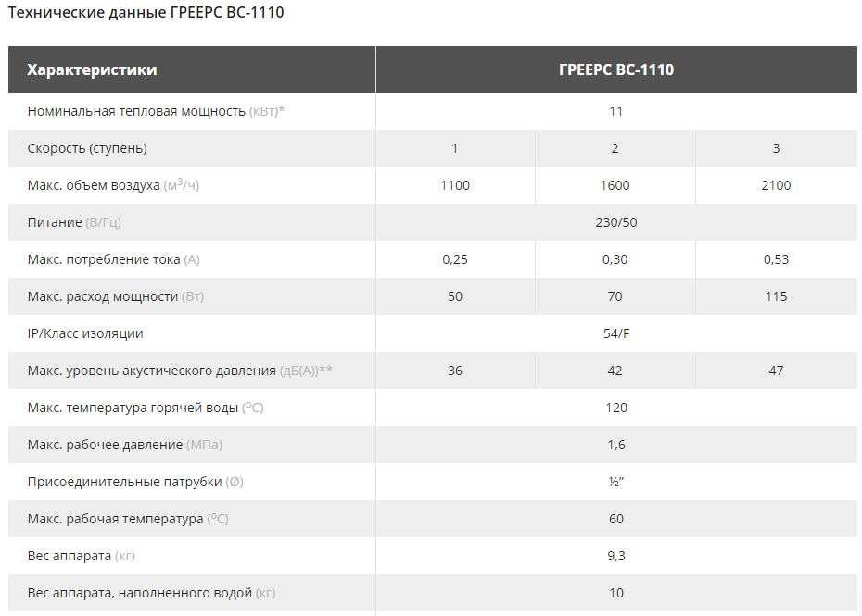
Task: Select the 'ГРЕЕРС ВС-1110' table column header
Action: coord(616,69)
